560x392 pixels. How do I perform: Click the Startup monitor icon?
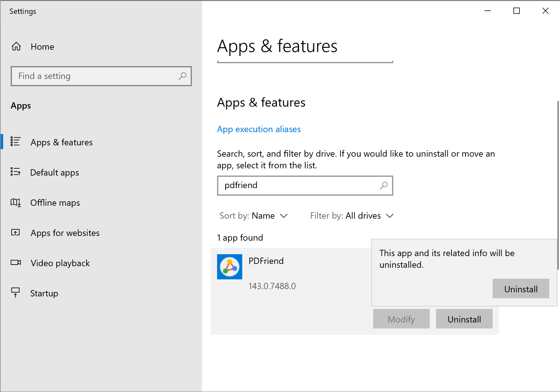(15, 293)
